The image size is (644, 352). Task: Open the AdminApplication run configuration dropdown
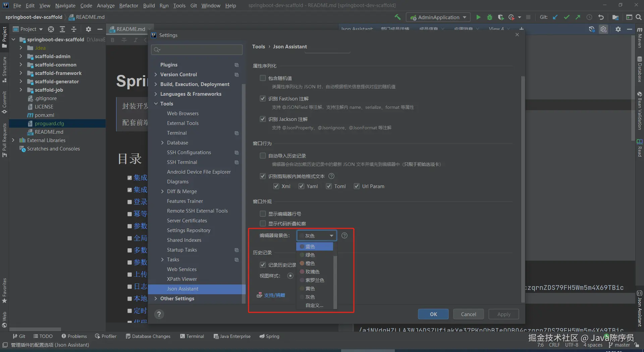tap(438, 17)
